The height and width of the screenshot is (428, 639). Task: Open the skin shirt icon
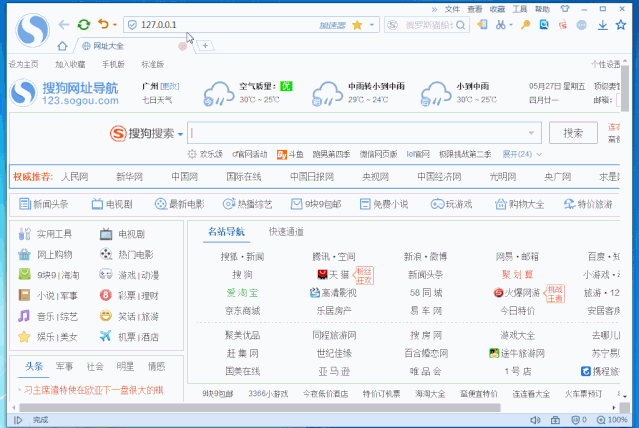565,9
